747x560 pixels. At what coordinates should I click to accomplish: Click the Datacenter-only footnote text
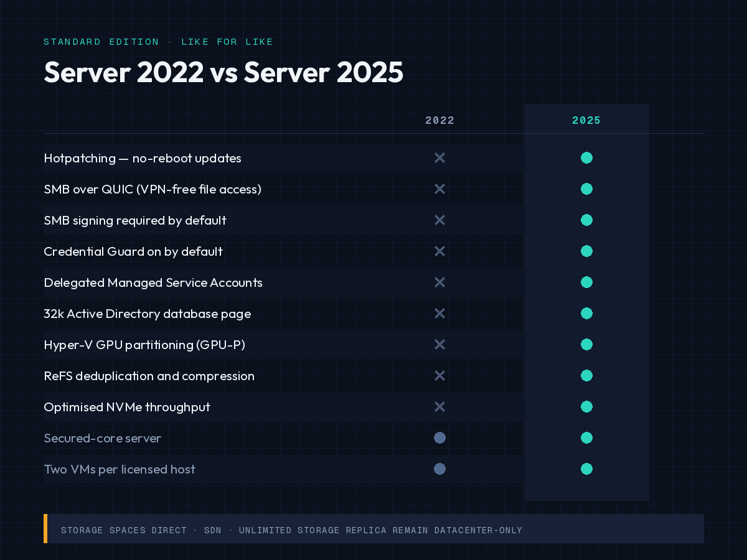291,531
